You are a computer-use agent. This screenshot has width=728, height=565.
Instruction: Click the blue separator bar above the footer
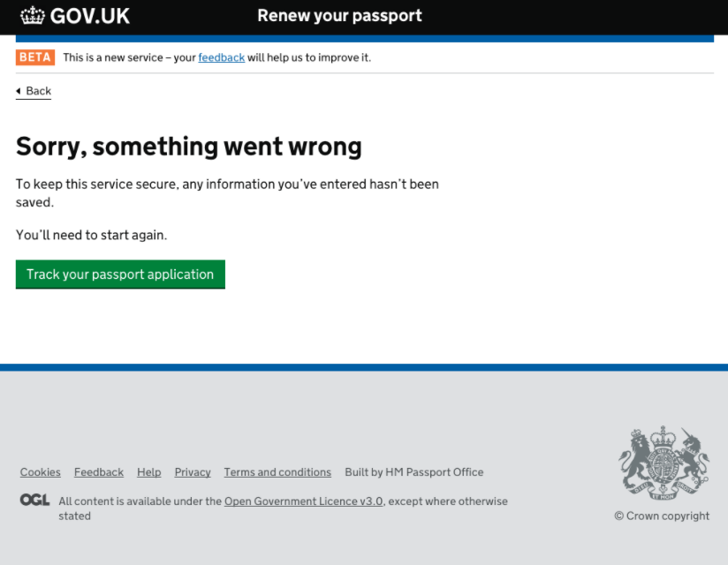364,367
